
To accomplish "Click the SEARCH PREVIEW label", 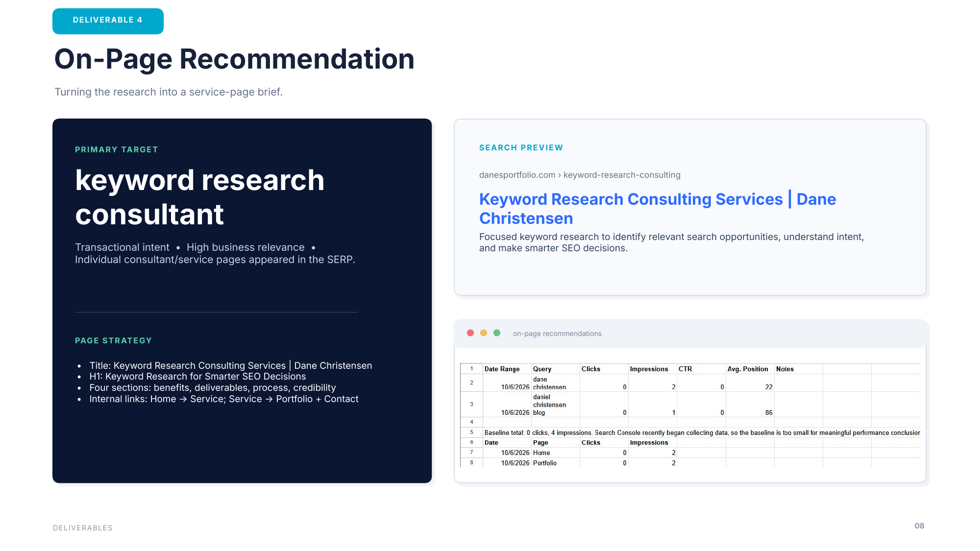I will [521, 147].
